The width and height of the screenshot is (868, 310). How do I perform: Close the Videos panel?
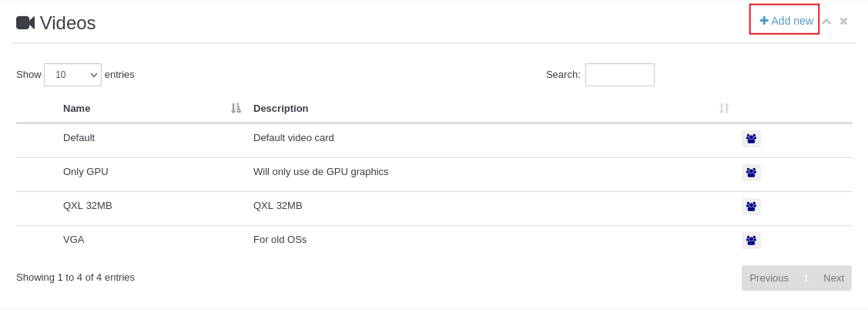[x=843, y=22]
